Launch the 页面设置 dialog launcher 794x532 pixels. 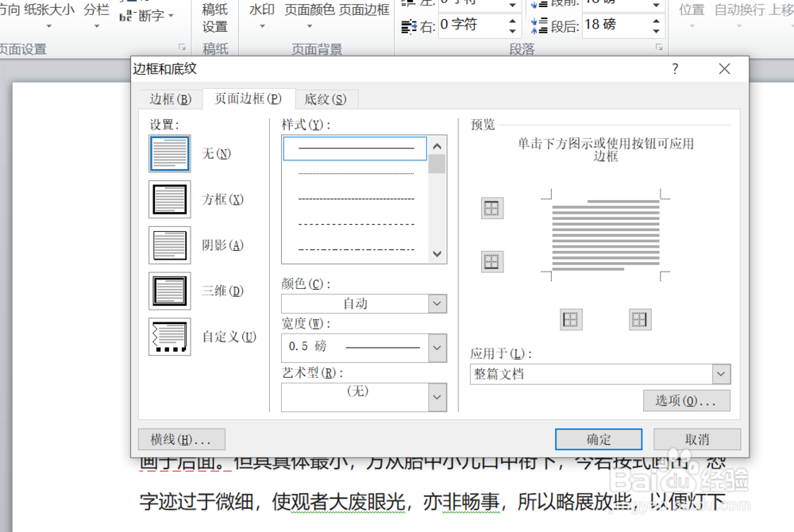(x=182, y=47)
